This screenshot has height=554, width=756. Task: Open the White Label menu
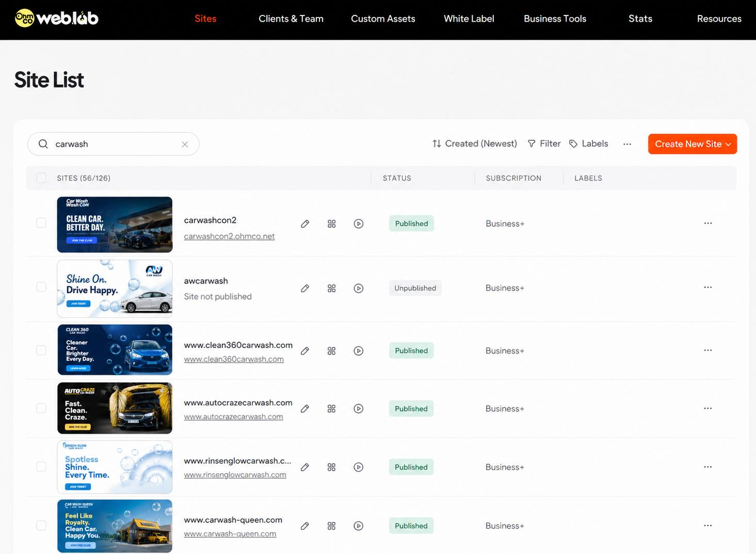pyautogui.click(x=469, y=19)
